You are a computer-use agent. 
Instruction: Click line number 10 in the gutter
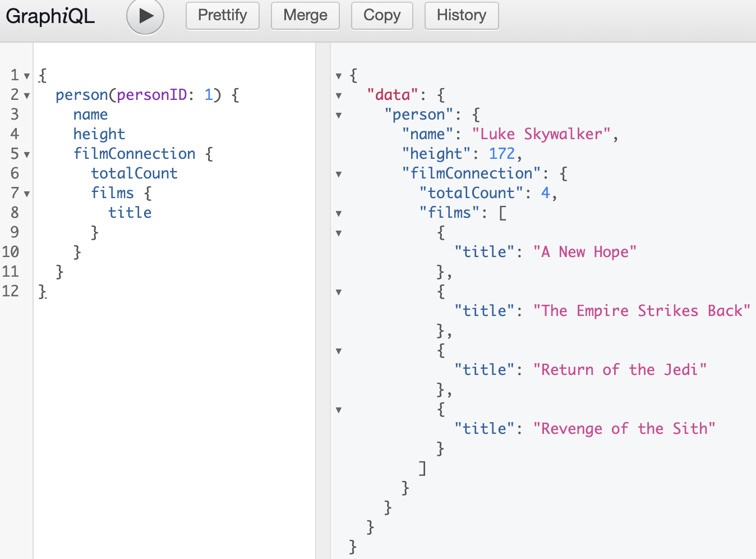coord(11,252)
